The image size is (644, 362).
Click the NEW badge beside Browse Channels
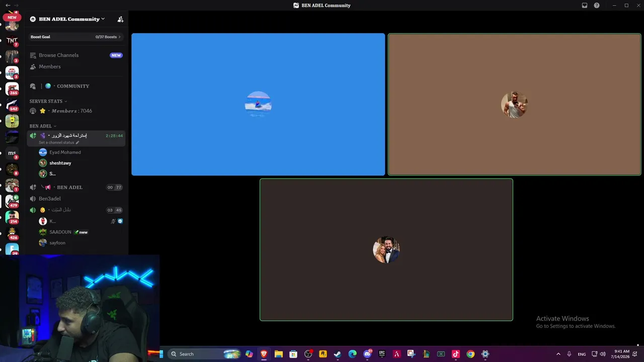[116, 55]
